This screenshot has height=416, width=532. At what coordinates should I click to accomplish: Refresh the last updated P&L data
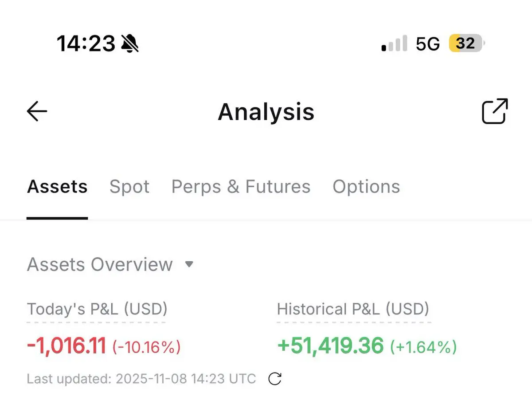click(x=275, y=379)
